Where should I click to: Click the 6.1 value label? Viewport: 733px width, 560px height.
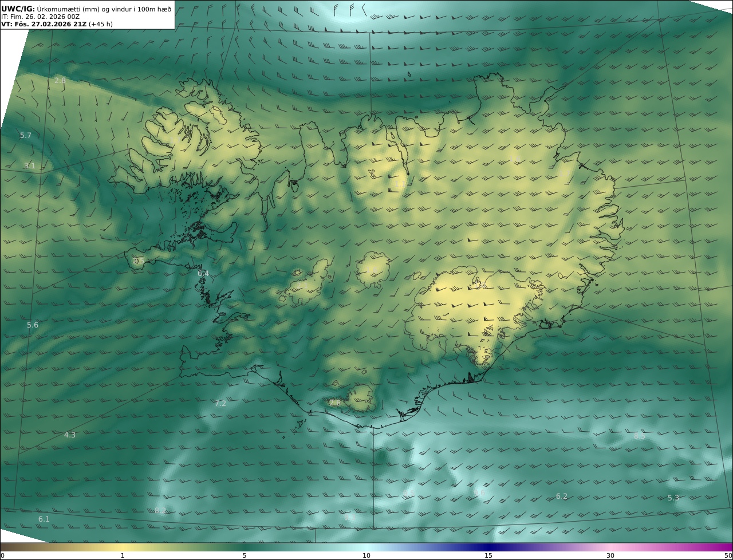click(44, 519)
